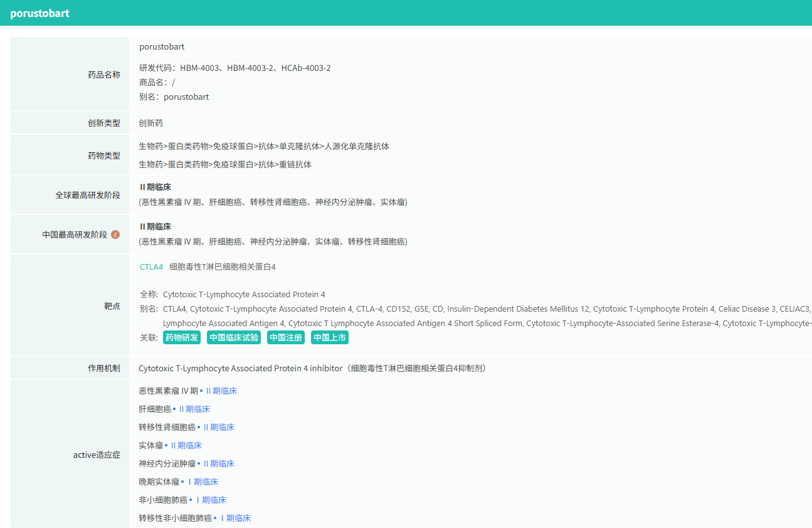Click II期临床 link next to 肝细胞癌
Image resolution: width=812 pixels, height=528 pixels.
[194, 409]
